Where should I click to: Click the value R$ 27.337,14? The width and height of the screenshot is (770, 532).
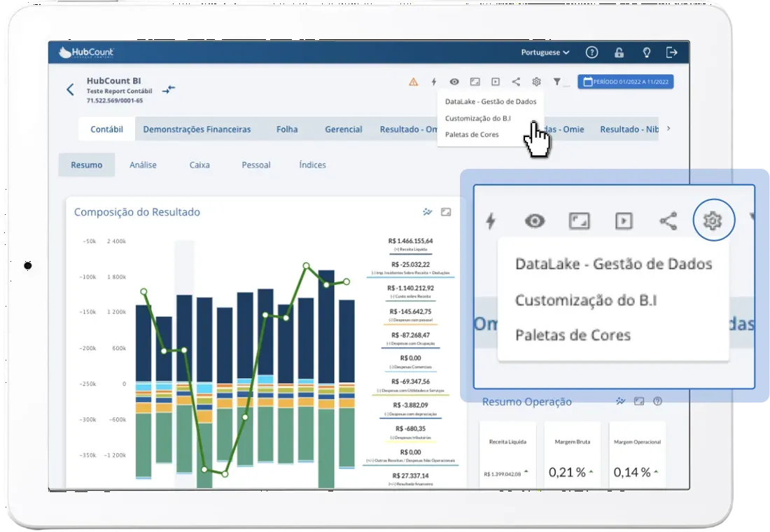(x=410, y=476)
